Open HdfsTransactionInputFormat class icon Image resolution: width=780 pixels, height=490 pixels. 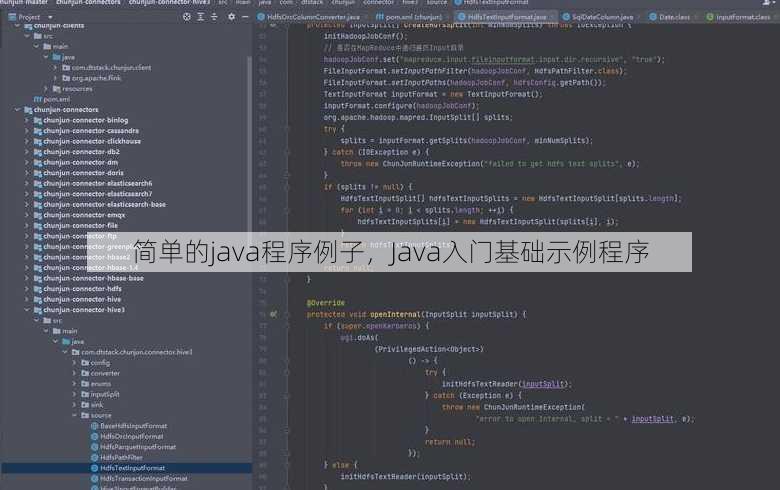click(95, 478)
